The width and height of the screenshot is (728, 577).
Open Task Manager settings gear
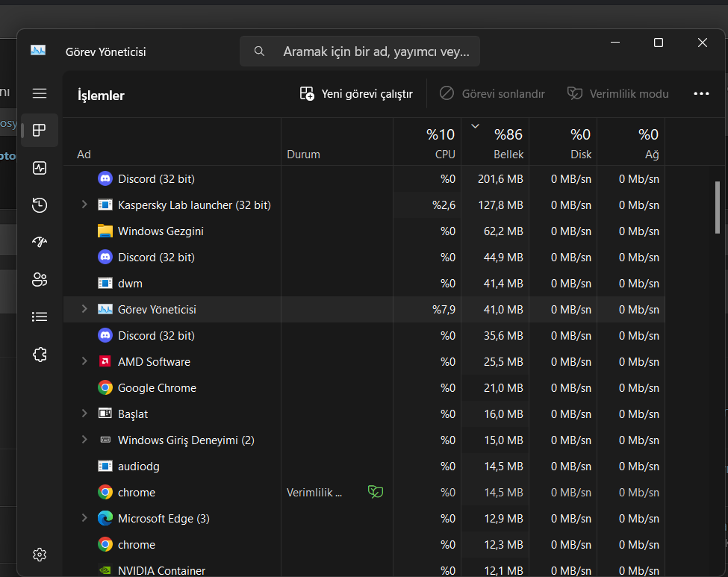click(40, 555)
